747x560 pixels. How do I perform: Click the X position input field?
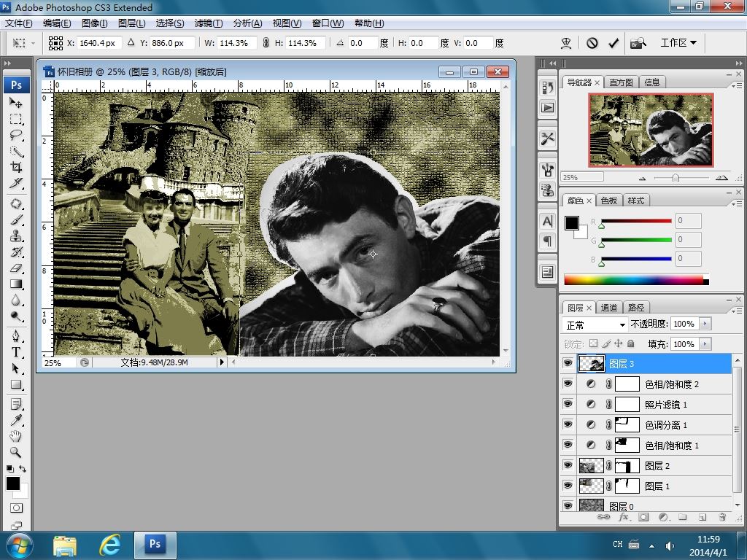[98, 43]
